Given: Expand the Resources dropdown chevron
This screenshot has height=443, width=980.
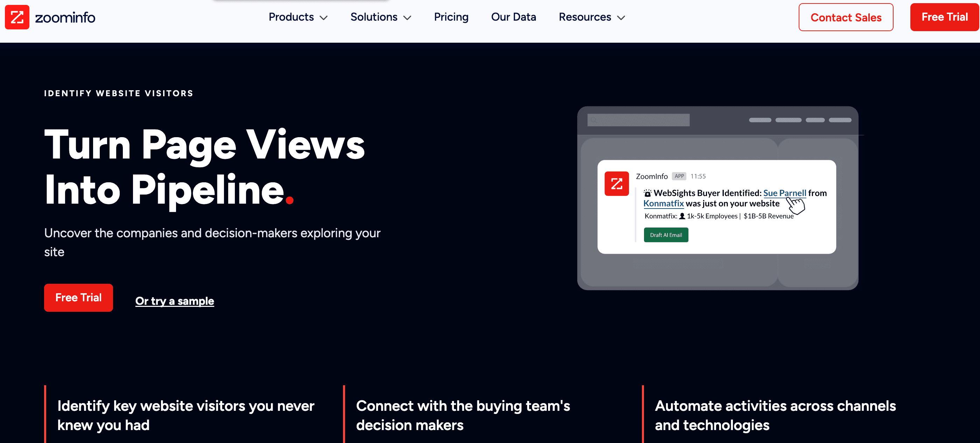Looking at the screenshot, I should click(621, 18).
